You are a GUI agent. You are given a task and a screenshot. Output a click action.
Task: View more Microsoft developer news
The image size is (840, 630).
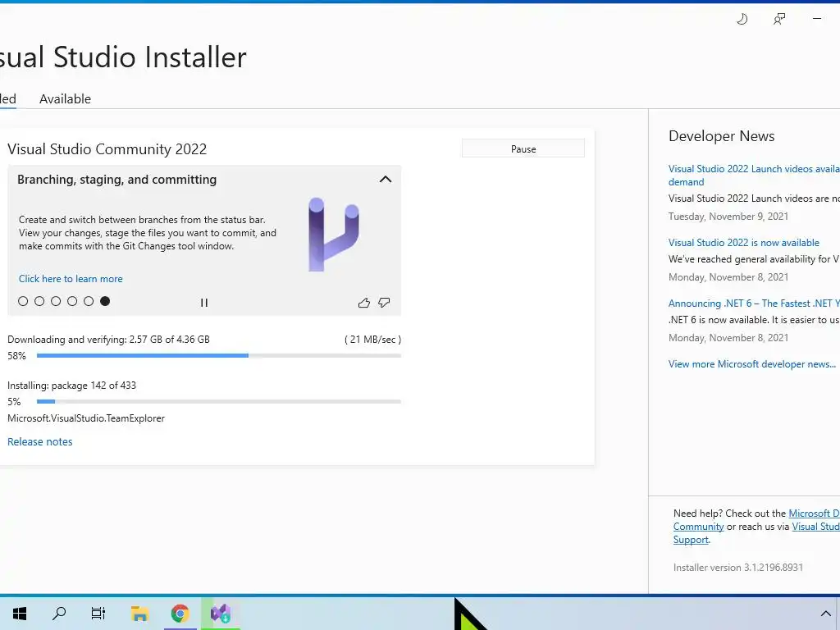(752, 364)
